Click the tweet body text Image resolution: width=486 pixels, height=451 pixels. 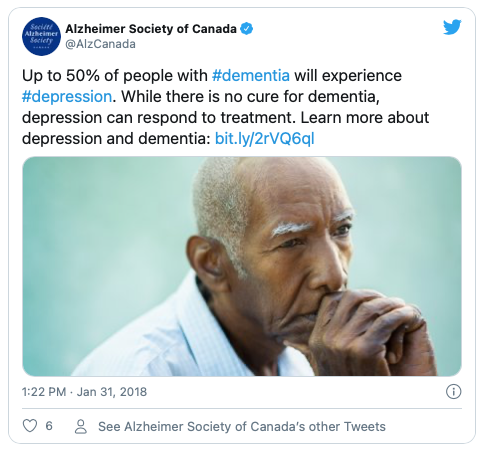(225, 107)
